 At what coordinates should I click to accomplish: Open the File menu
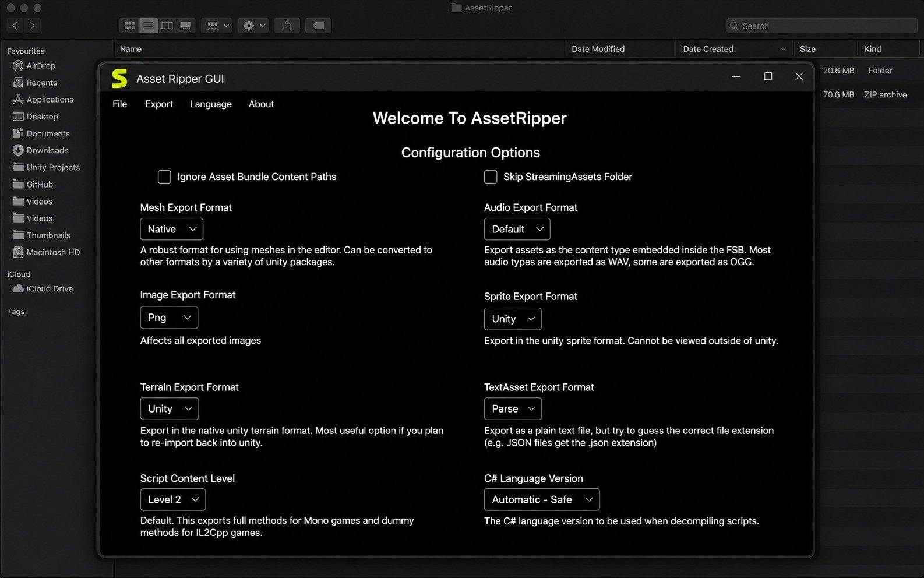tap(120, 104)
